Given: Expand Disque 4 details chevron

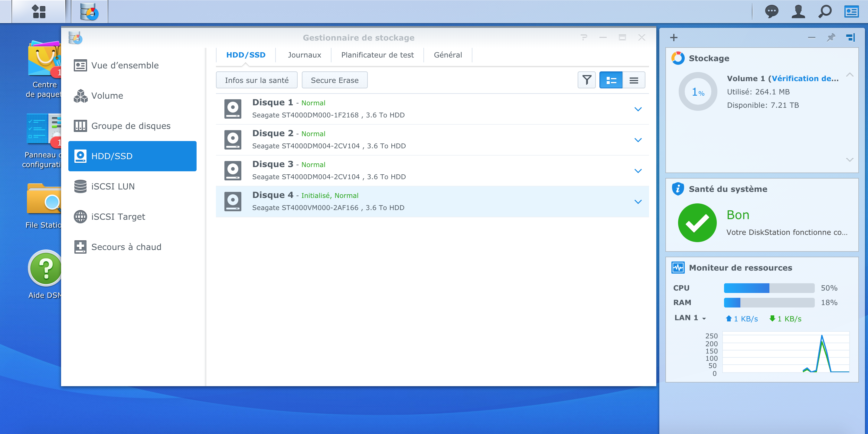Looking at the screenshot, I should (638, 201).
